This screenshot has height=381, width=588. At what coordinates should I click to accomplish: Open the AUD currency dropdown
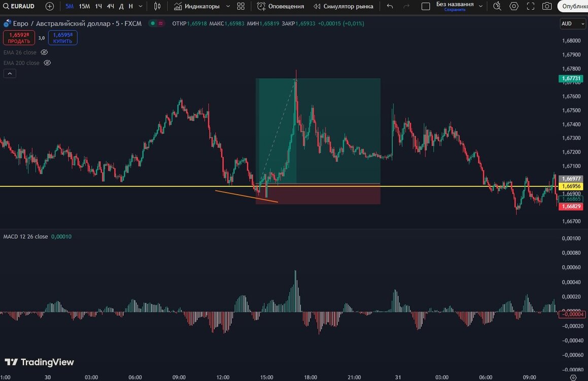click(573, 23)
